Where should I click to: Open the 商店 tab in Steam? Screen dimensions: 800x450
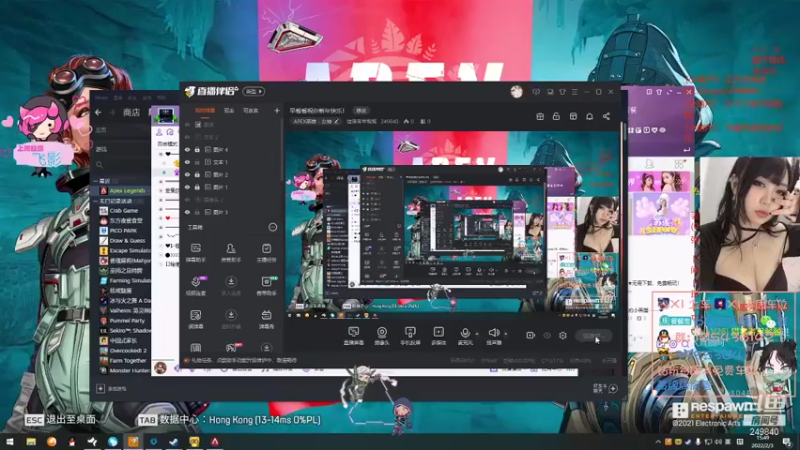(x=132, y=112)
